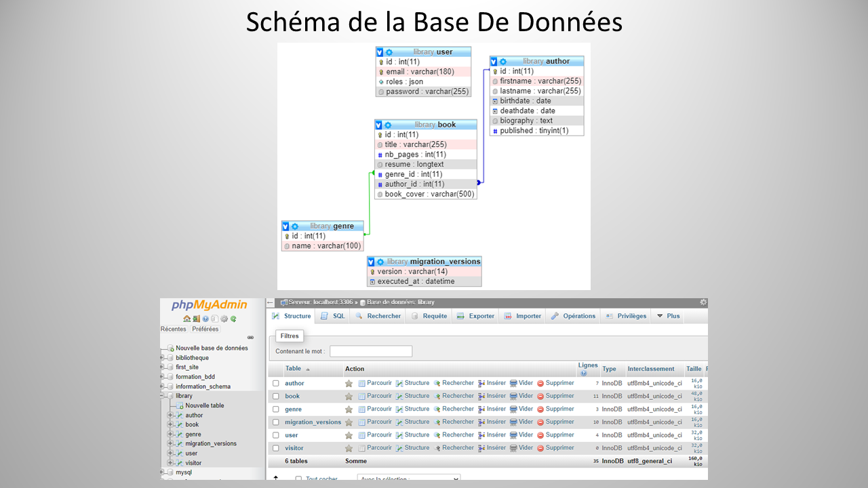The image size is (868, 488).
Task: Check the author table checkbox
Action: 276,384
